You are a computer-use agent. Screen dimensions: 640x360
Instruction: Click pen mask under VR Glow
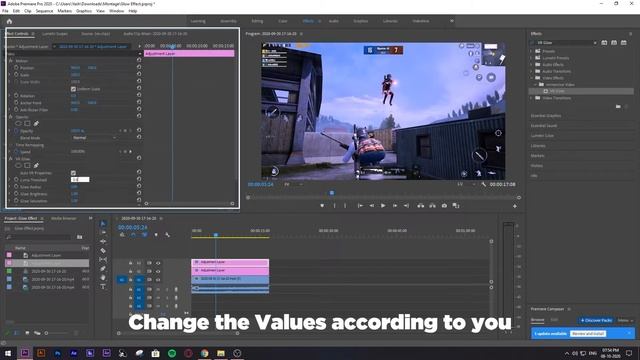36,165
